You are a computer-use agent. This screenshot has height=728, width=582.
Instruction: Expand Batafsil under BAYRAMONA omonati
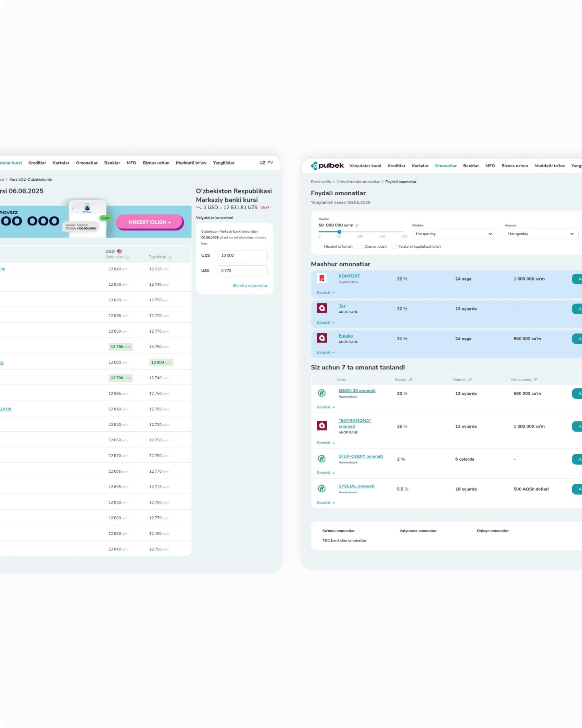pyautogui.click(x=325, y=443)
